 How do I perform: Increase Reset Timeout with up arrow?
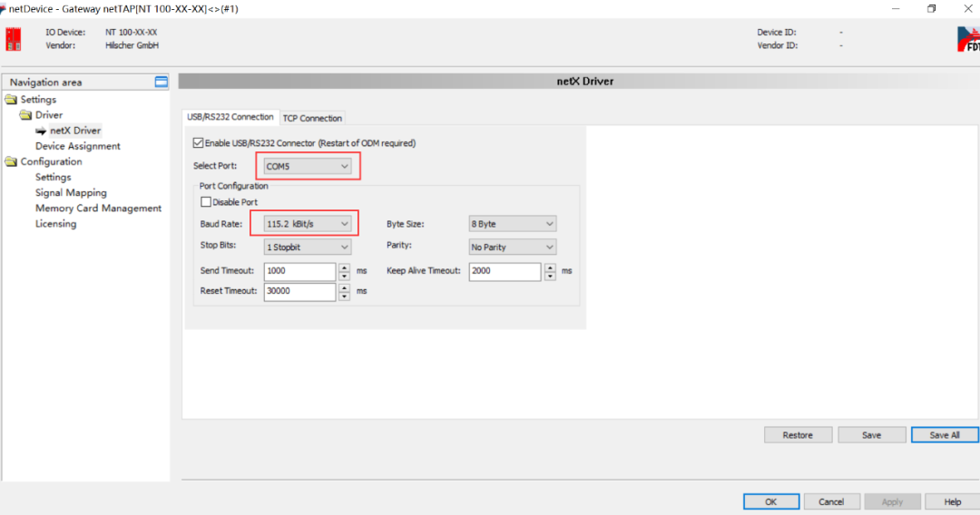pos(345,287)
